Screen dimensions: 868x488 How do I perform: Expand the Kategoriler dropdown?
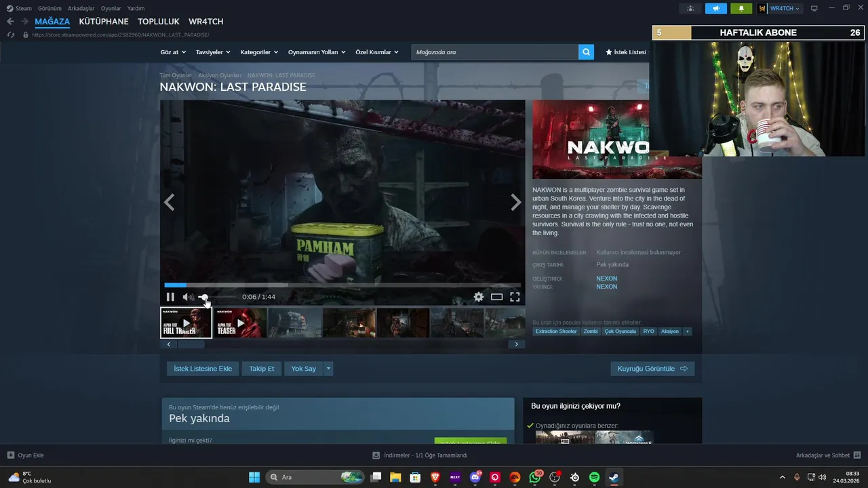point(260,52)
